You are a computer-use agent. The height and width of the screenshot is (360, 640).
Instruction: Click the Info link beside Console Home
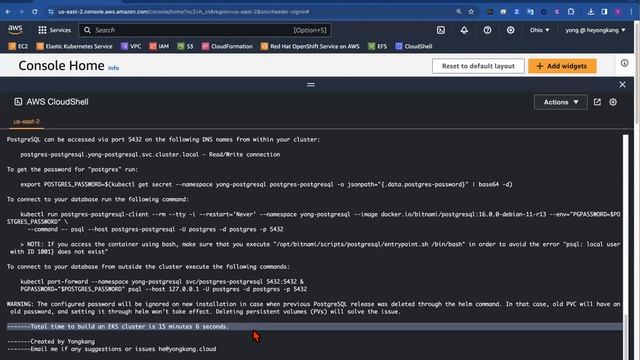(113, 68)
